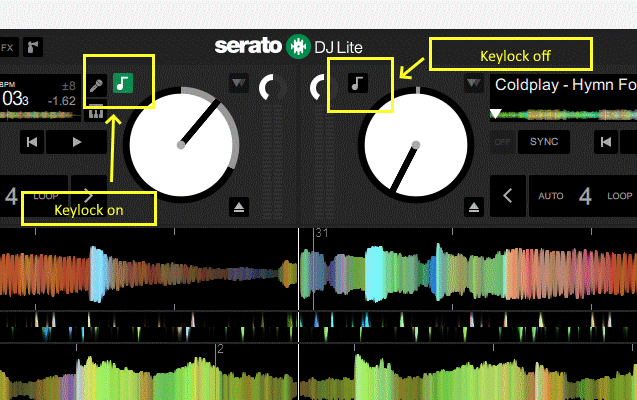Click the light blue transient in the orange main waveform

98,274
